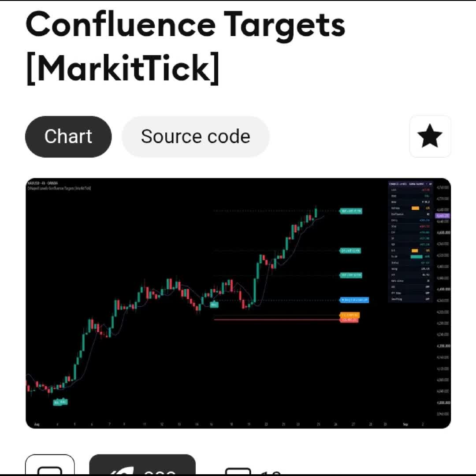Click the topmost green target label
The width and height of the screenshot is (476, 476).
(351, 211)
